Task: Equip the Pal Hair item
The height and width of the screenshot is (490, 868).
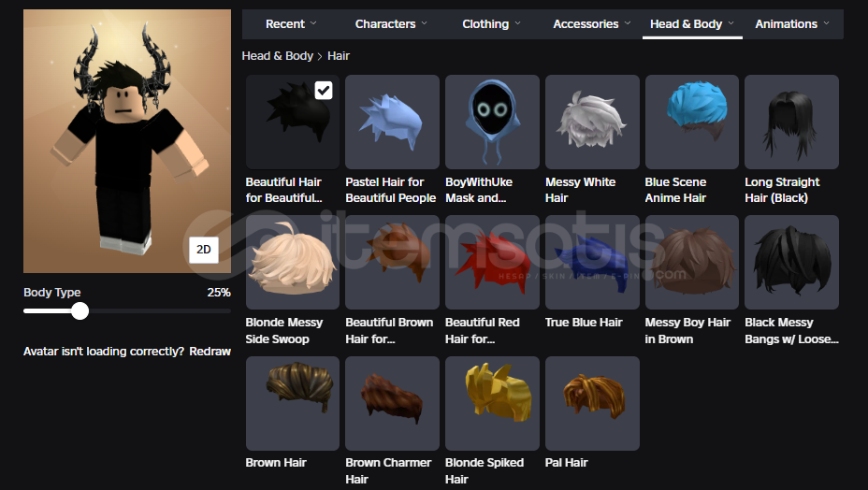Action: pos(592,403)
